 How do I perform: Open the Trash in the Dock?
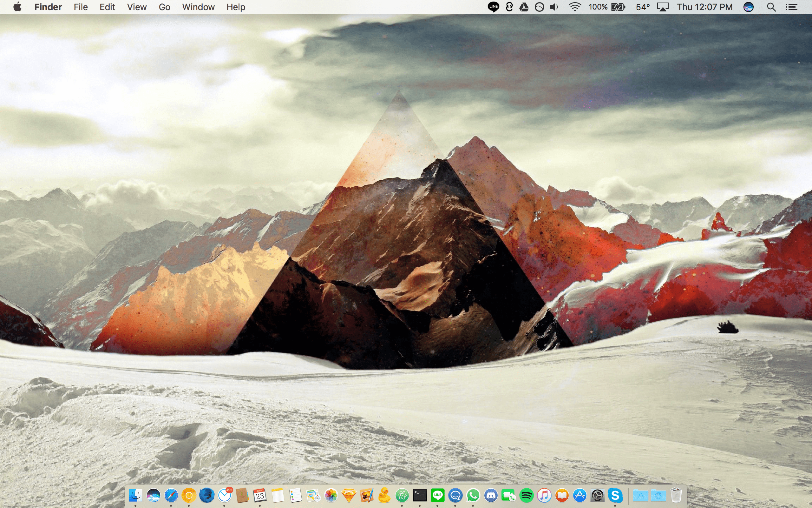pos(676,495)
